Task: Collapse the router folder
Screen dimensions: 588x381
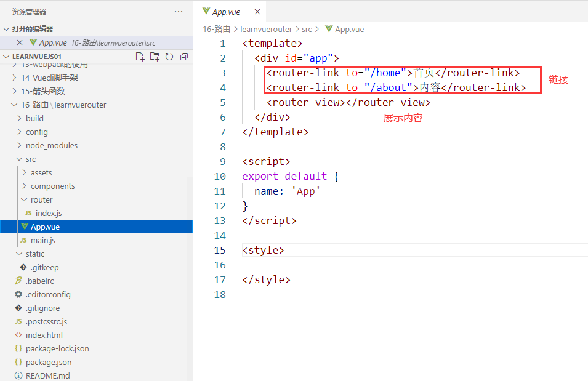Action: (24, 199)
